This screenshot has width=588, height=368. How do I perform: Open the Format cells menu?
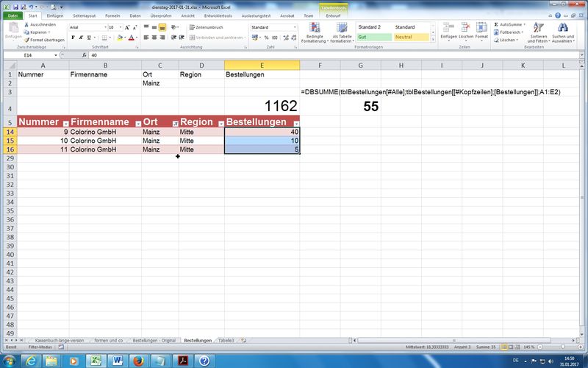(x=481, y=31)
